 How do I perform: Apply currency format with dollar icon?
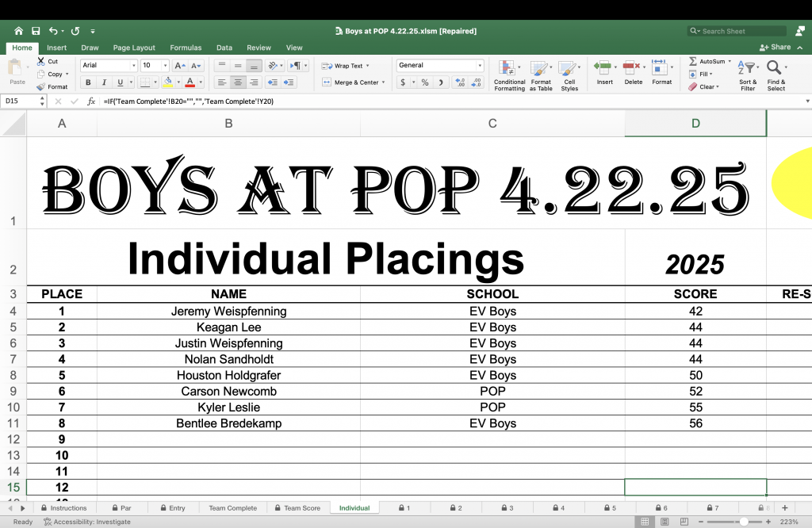[x=403, y=82]
